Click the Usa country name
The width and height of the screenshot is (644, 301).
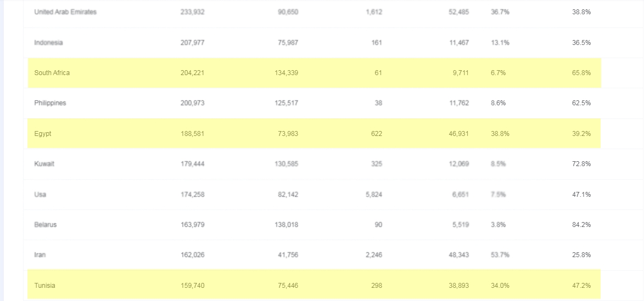coord(40,195)
